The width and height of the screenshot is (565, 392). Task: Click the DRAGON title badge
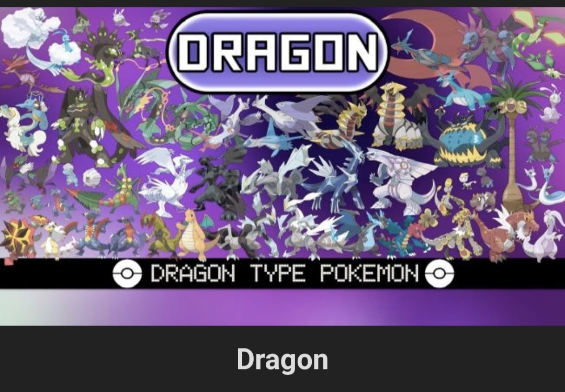pos(278,52)
